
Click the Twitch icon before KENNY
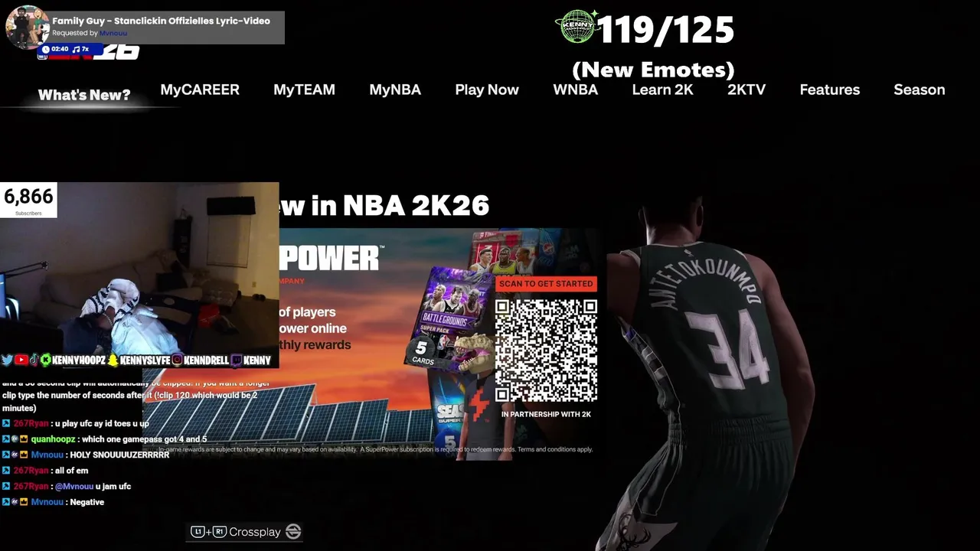click(235, 360)
